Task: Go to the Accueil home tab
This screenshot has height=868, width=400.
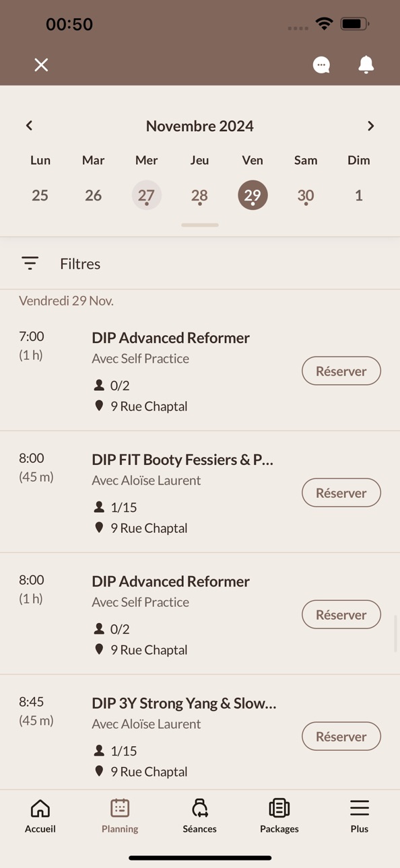Action: 40,816
